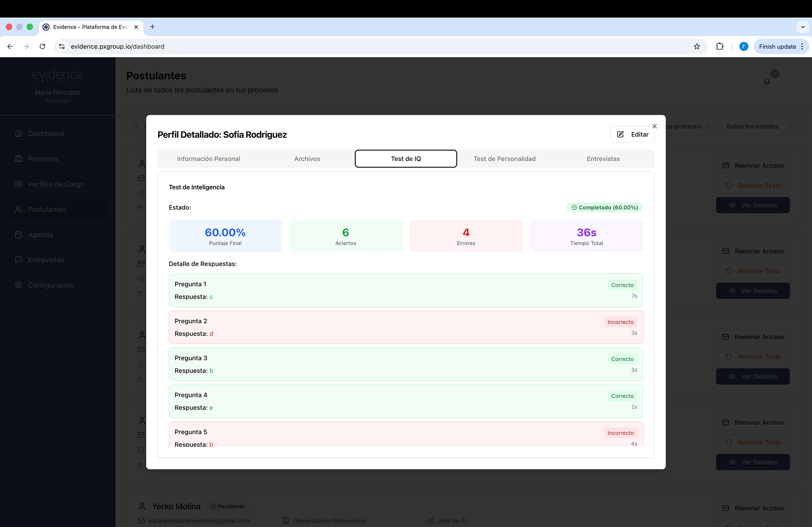812x527 pixels.
Task: Click the Pregunta 2 answer row
Action: pos(406,328)
